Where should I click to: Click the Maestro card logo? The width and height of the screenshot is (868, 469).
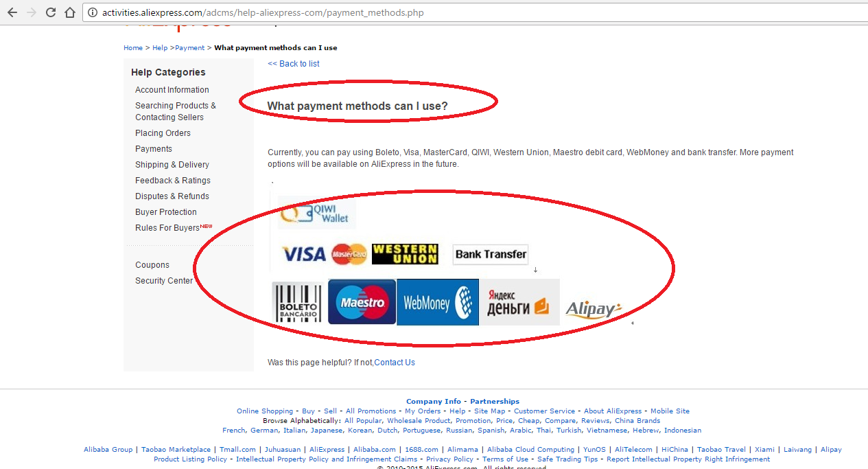point(362,301)
